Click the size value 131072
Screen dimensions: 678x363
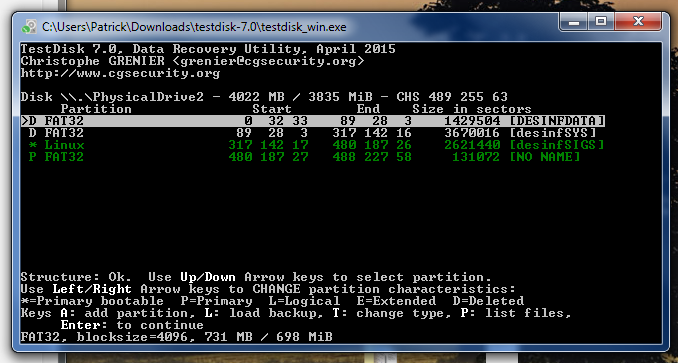(476, 157)
